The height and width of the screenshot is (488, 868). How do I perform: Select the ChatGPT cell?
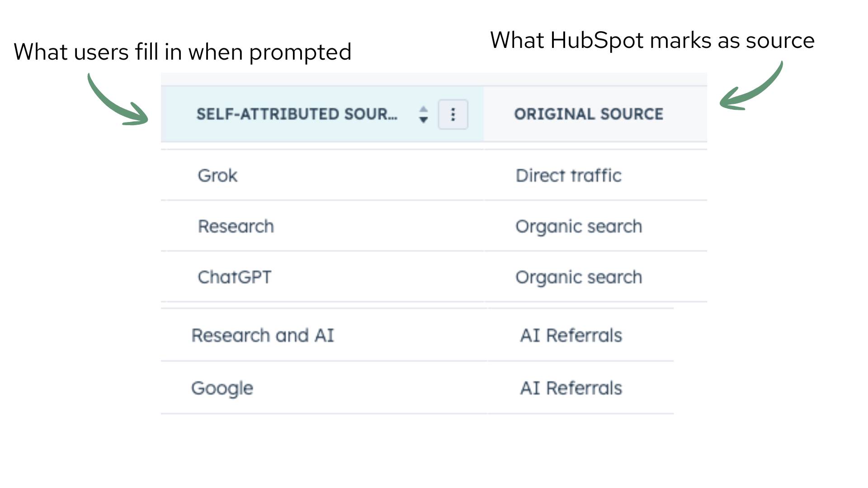pyautogui.click(x=234, y=277)
